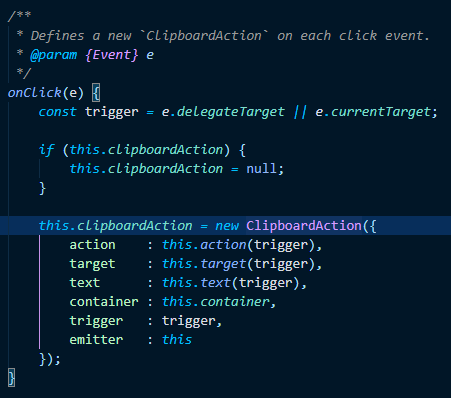Click the {Event} type annotation
Image resolution: width=451 pixels, height=398 pixels.
(x=111, y=55)
